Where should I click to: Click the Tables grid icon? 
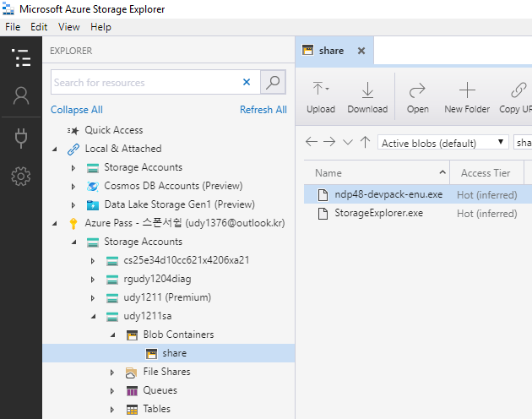click(132, 410)
